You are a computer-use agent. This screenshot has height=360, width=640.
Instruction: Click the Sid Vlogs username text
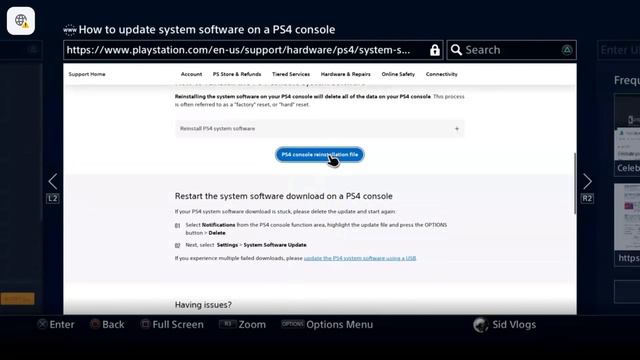[x=514, y=324]
